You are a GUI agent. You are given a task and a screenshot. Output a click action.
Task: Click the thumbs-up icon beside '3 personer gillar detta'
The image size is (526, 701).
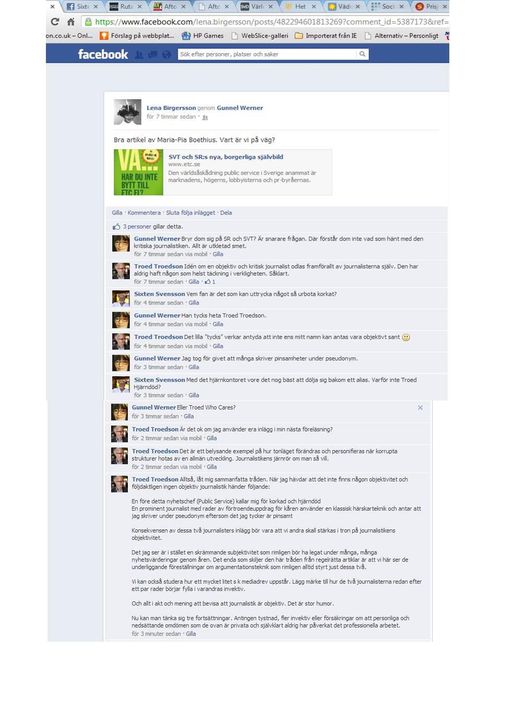click(116, 227)
